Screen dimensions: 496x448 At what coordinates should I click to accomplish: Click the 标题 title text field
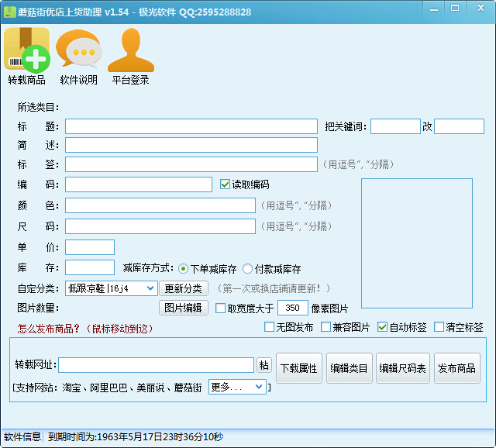point(191,126)
